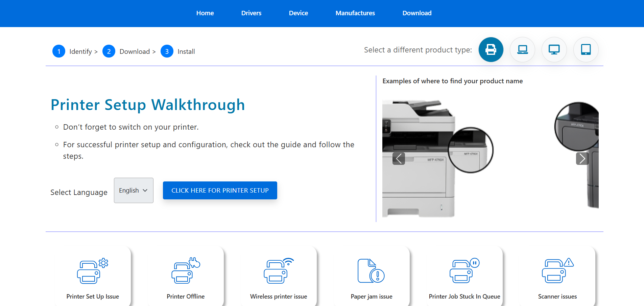The image size is (644, 306).
Task: Advance carousel to next product image
Action: click(582, 158)
